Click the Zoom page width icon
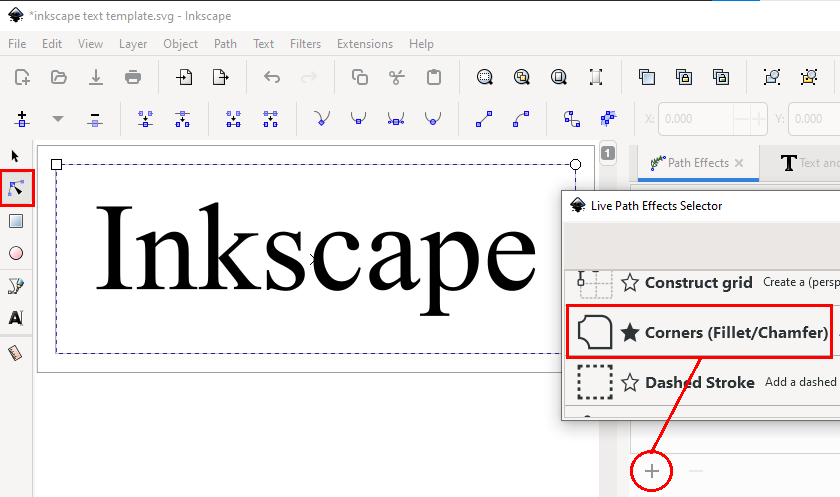 point(596,77)
